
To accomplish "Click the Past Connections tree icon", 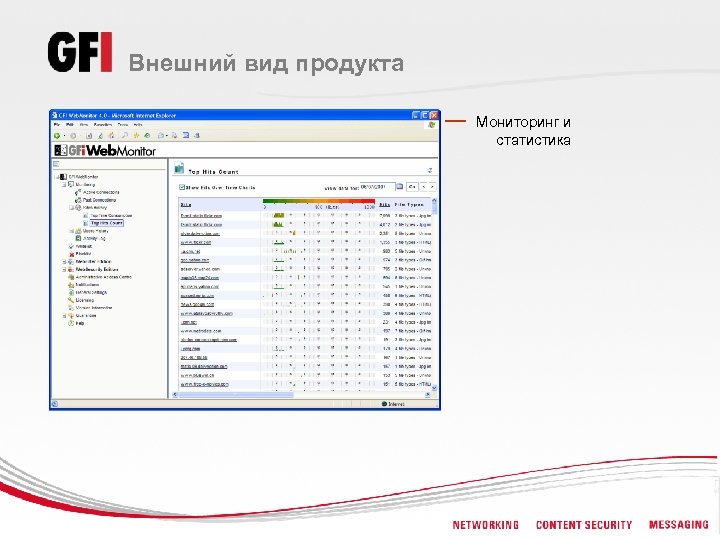I will point(78,200).
